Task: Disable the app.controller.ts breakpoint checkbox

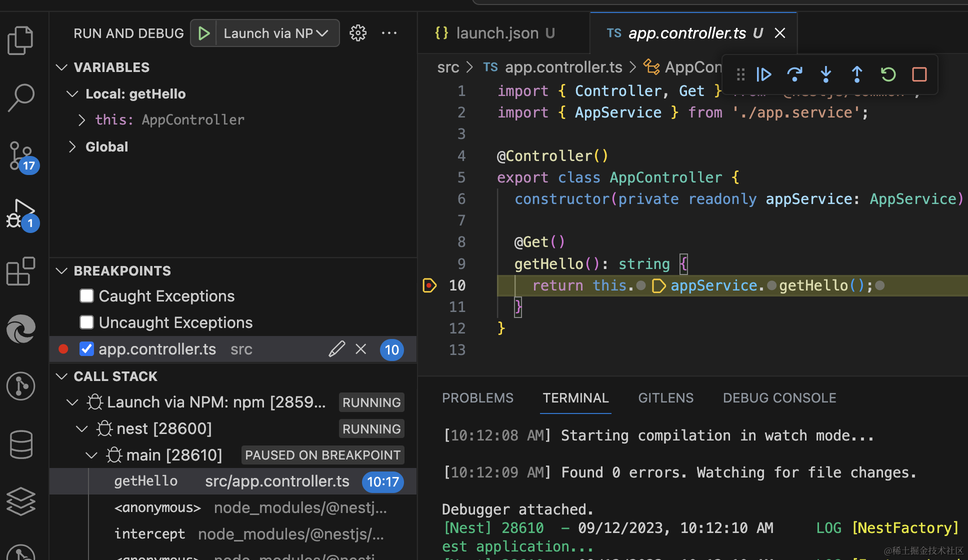Action: click(87, 349)
